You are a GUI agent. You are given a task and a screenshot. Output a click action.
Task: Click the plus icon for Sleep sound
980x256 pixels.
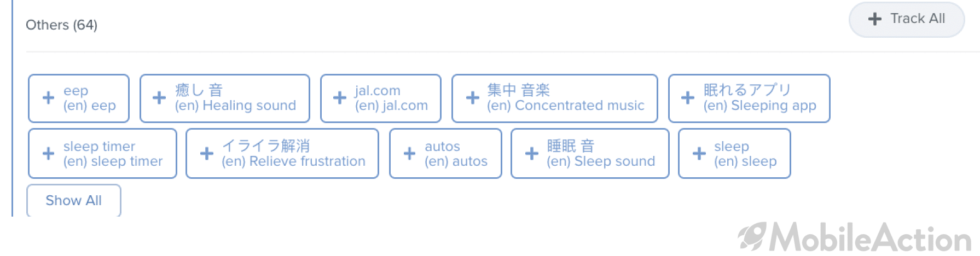click(x=532, y=154)
